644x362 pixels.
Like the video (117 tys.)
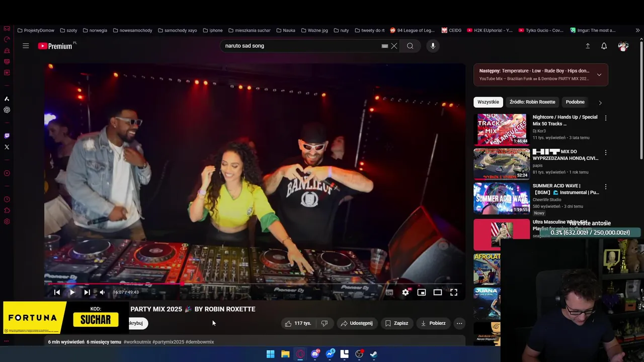tap(298, 323)
